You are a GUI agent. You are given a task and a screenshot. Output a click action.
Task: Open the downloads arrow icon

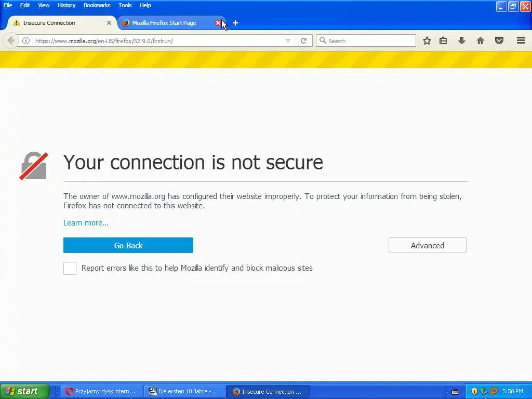(462, 41)
